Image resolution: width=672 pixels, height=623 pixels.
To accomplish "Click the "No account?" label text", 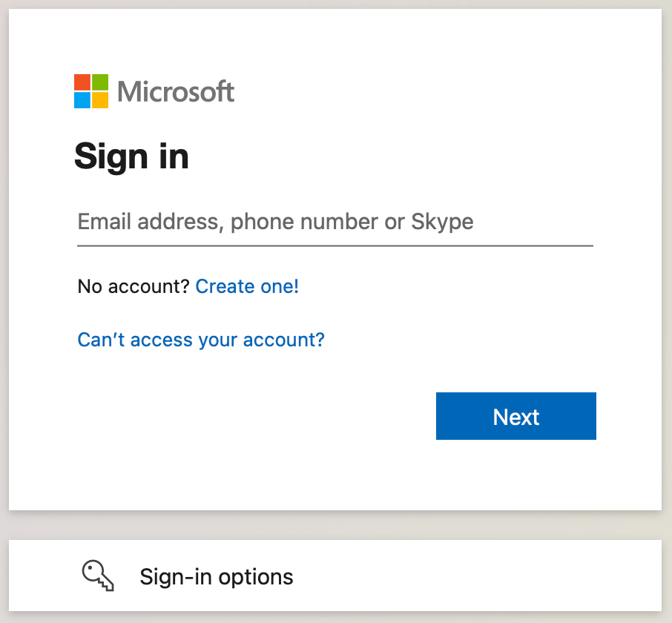I will coord(134,286).
